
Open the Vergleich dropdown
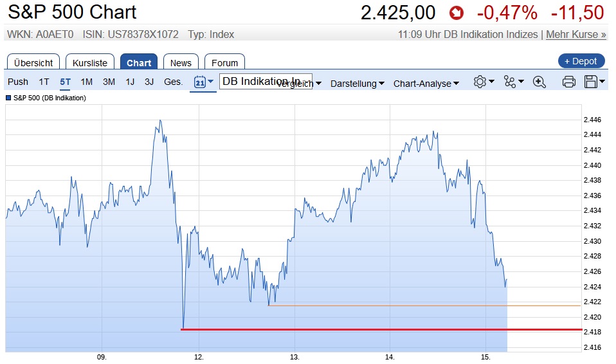click(x=298, y=84)
